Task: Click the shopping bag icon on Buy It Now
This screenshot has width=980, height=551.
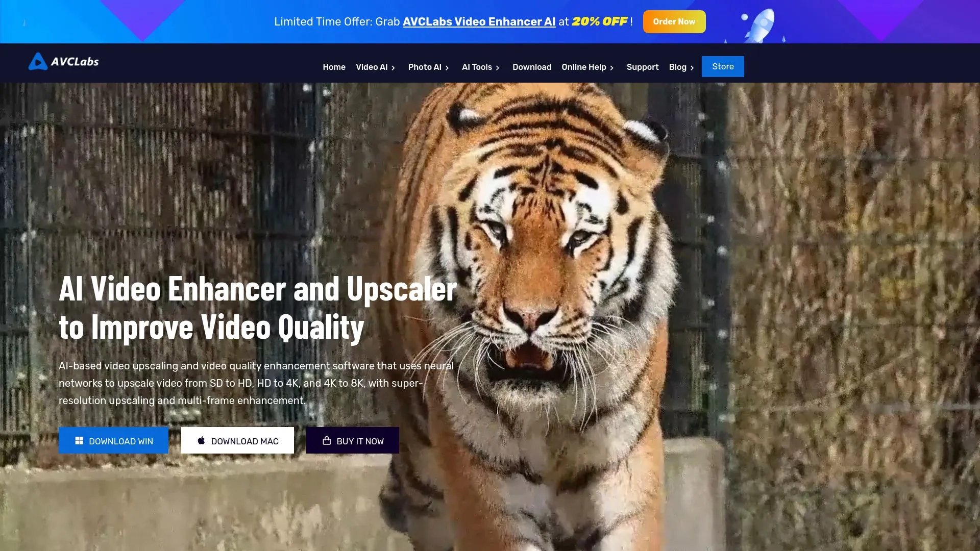Action: 327,441
